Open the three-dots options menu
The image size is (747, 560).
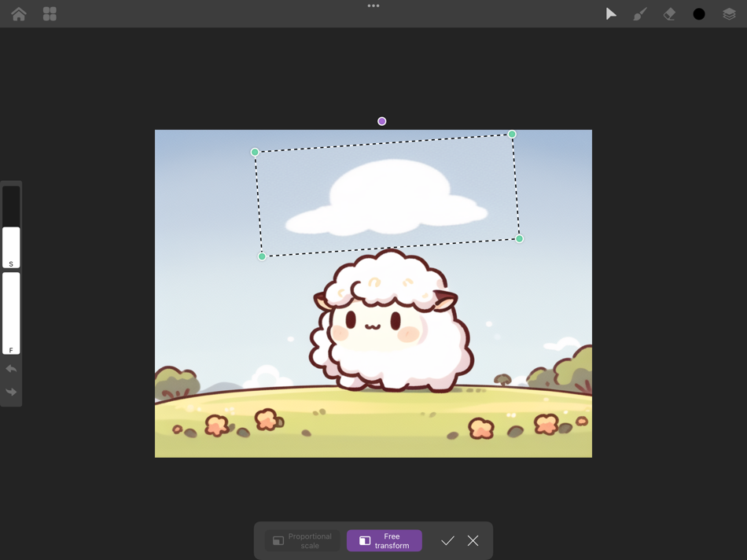click(x=373, y=6)
